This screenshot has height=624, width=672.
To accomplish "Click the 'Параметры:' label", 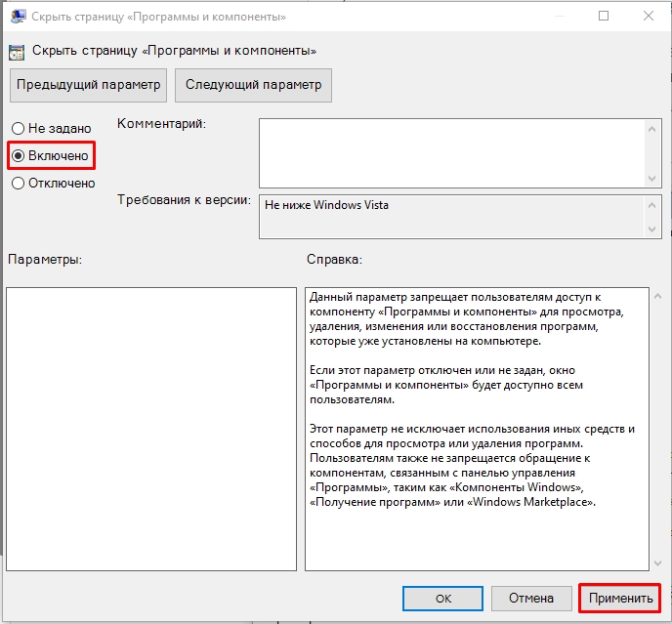I will click(45, 260).
